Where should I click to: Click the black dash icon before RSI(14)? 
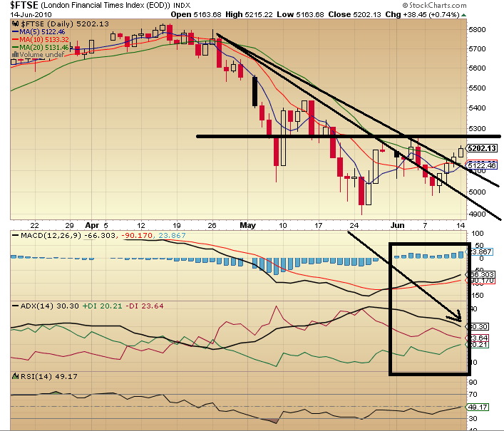(14, 376)
